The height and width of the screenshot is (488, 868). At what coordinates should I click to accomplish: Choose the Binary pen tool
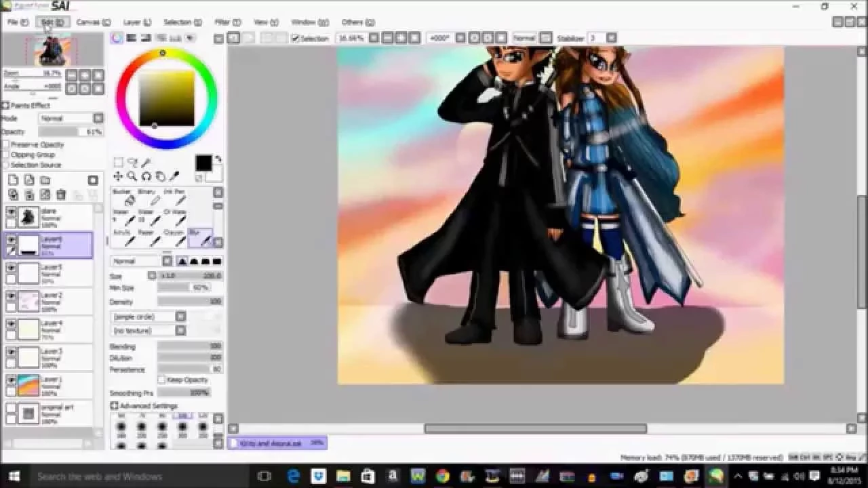pos(150,198)
